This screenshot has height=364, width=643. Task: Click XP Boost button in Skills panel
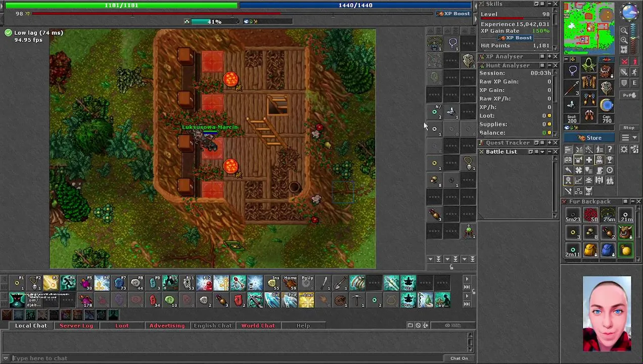click(x=516, y=38)
